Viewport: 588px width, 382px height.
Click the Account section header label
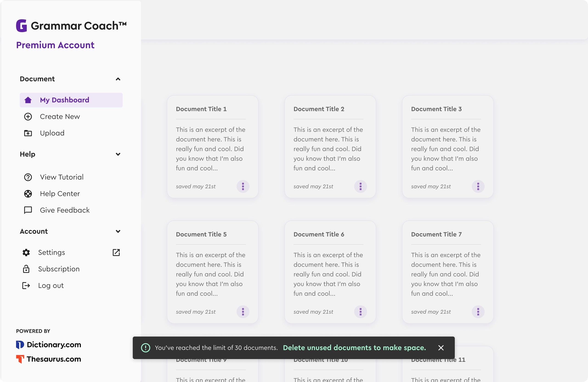point(34,231)
